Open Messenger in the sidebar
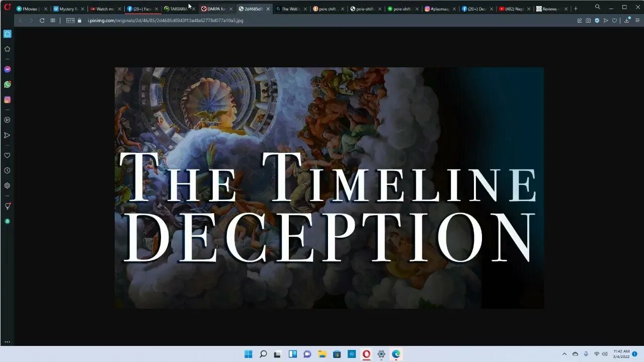 pyautogui.click(x=7, y=69)
